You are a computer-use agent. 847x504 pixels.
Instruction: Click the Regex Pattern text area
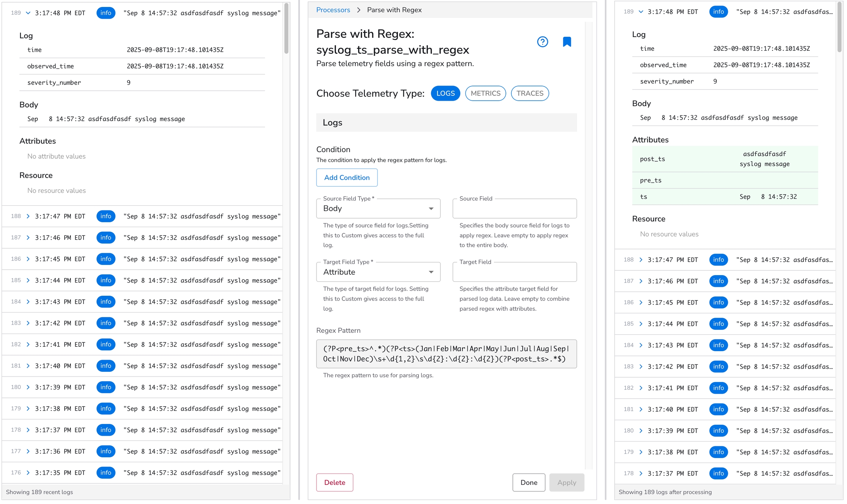click(446, 354)
